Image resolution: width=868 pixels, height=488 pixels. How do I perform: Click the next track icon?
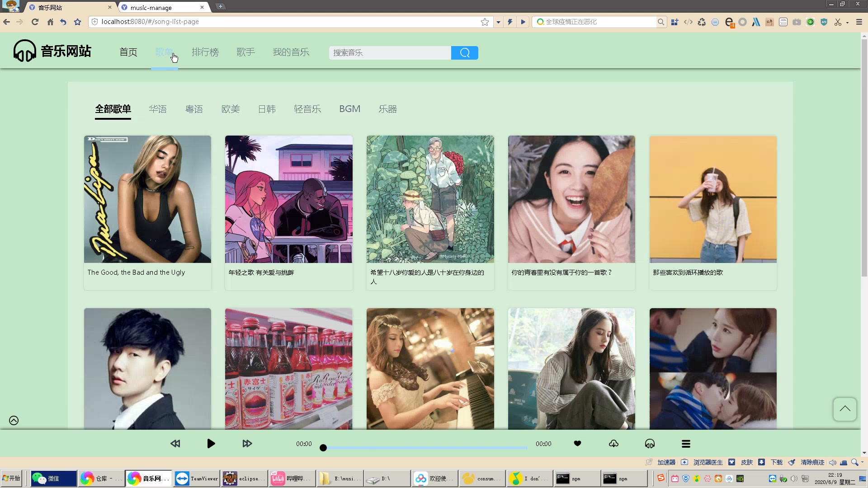(x=247, y=443)
